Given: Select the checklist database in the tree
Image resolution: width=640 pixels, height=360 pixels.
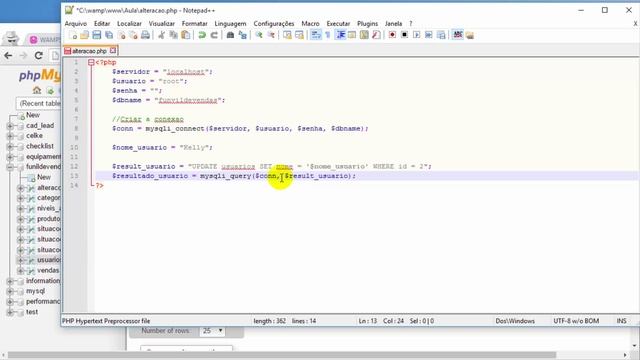Looking at the screenshot, I should point(40,146).
